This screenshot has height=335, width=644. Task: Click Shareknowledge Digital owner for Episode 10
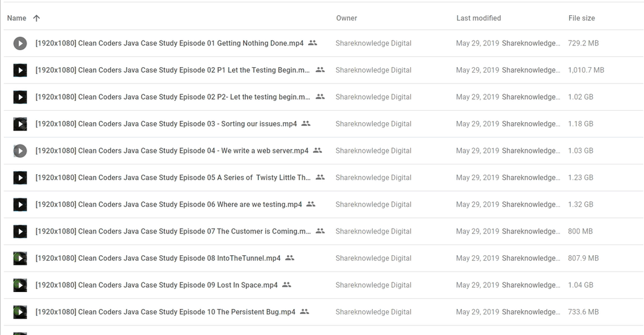373,312
